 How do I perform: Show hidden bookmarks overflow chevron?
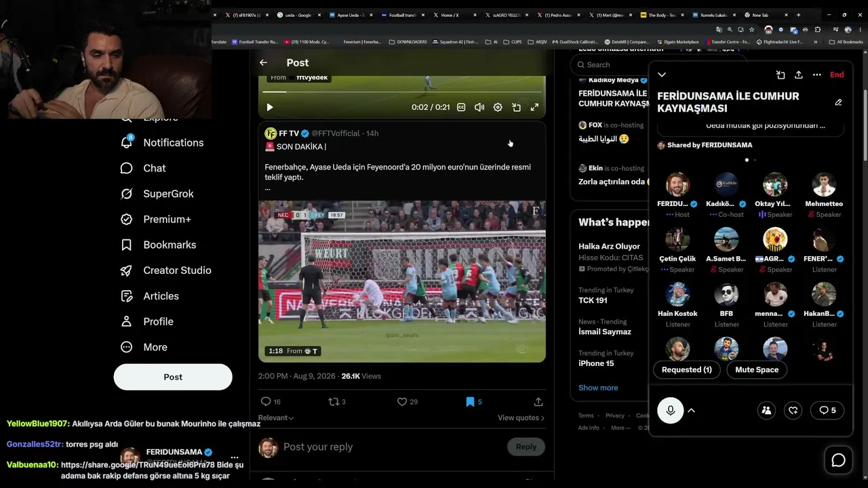coord(815,42)
